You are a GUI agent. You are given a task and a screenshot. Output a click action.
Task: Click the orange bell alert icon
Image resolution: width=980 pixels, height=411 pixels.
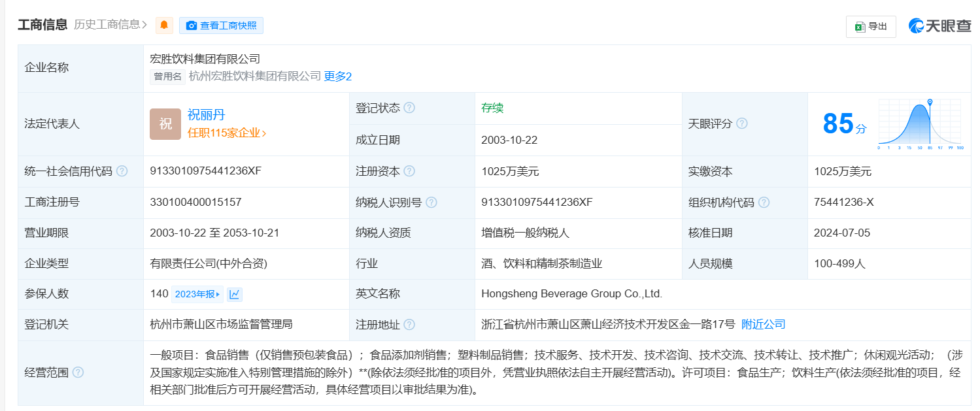[x=164, y=25]
